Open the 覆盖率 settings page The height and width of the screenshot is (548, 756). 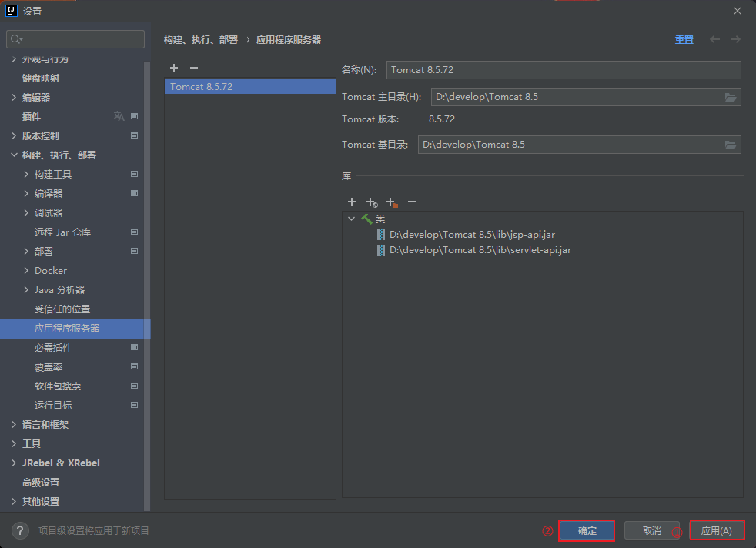[49, 367]
